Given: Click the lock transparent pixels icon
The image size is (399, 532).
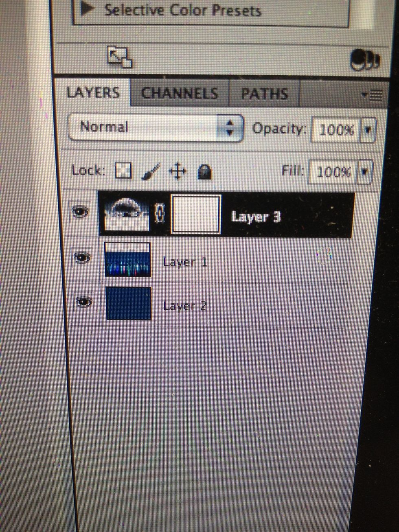Looking at the screenshot, I should pos(123,171).
